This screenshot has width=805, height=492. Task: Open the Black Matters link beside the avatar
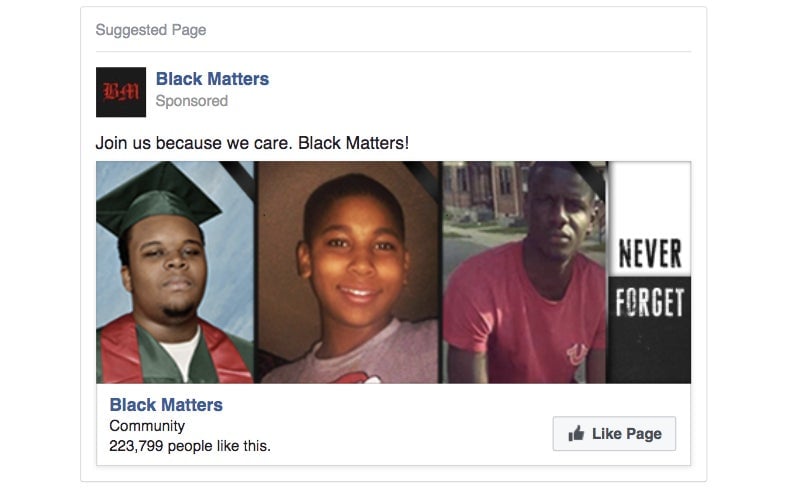(212, 79)
